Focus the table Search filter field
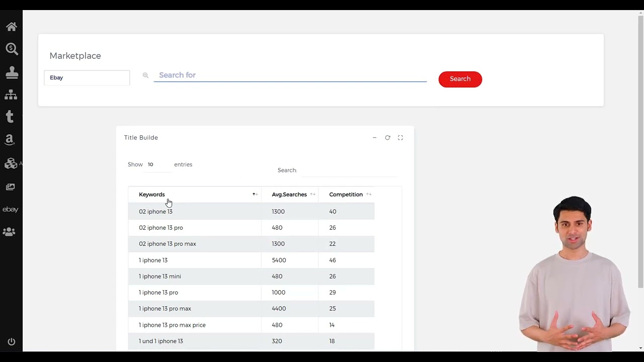Image resolution: width=644 pixels, height=362 pixels. coord(350,170)
